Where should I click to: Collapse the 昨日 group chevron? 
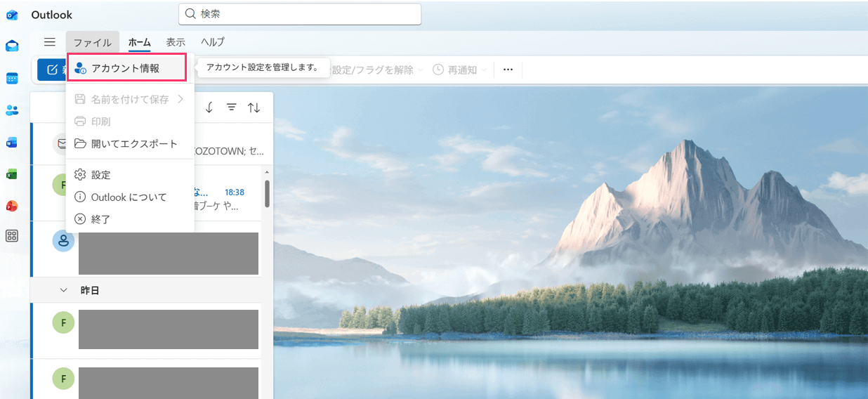64,290
